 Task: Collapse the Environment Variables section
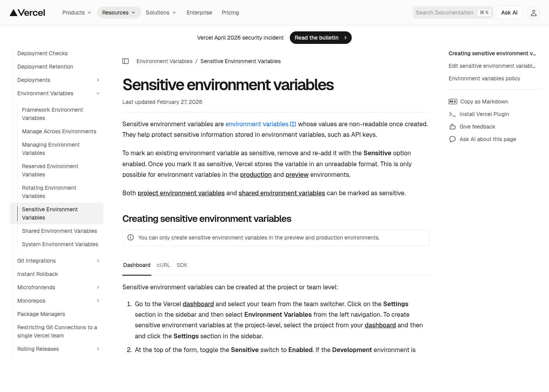pyautogui.click(x=98, y=93)
